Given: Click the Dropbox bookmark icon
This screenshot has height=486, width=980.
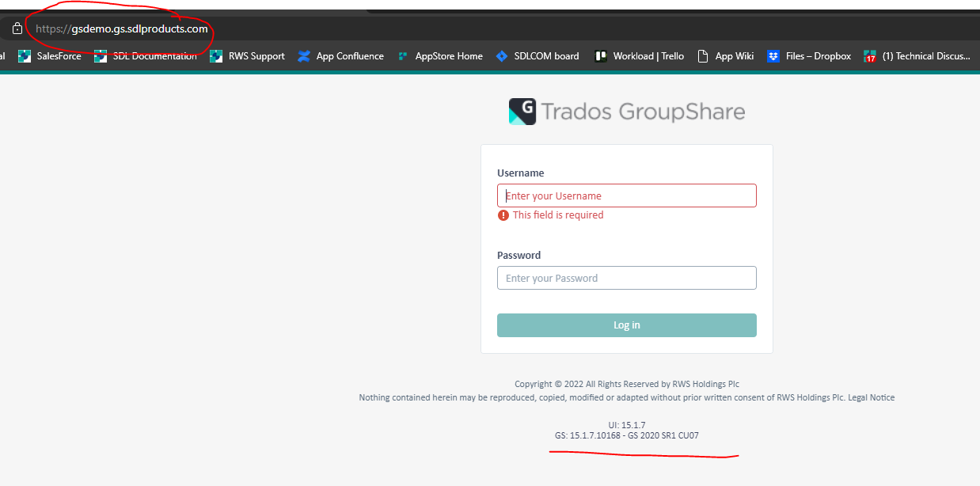Looking at the screenshot, I should click(773, 56).
